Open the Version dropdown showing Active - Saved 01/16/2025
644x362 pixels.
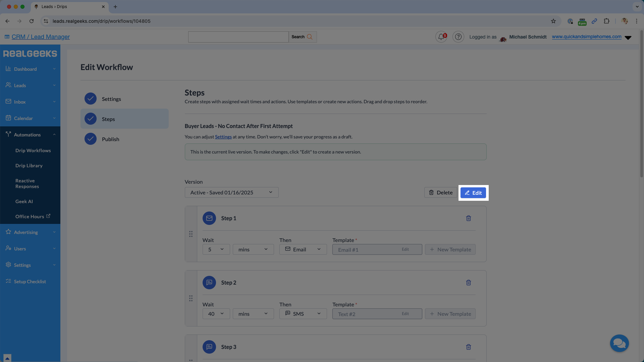point(231,192)
